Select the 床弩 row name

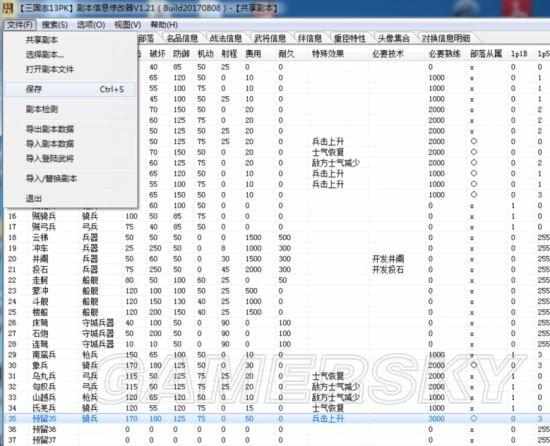[x=40, y=323]
